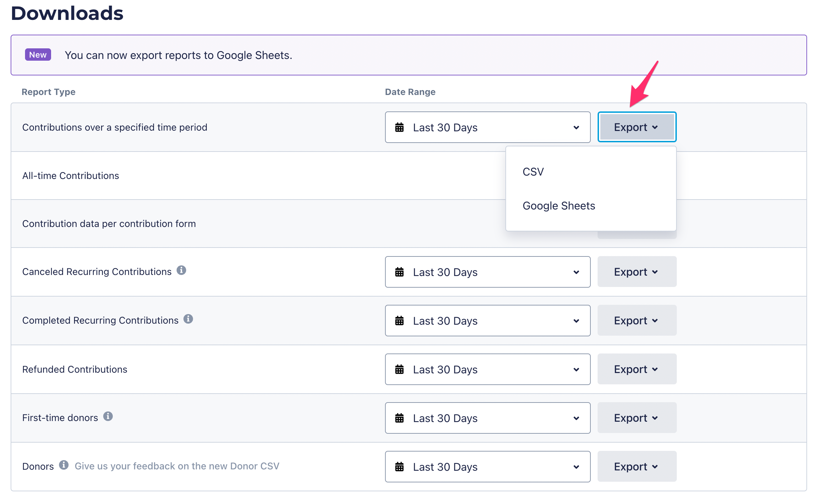Click info icon beside Donors label
Viewport: 816px width, 504px height.
[x=64, y=465]
